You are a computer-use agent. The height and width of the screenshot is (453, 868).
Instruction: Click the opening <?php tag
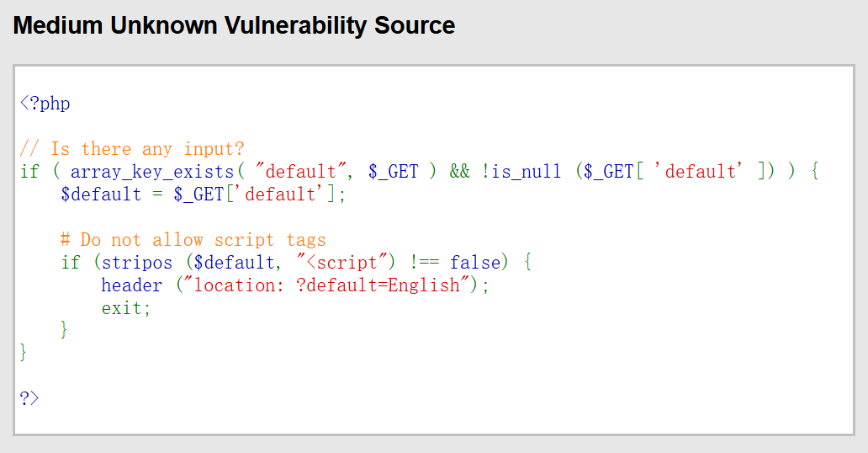(45, 104)
